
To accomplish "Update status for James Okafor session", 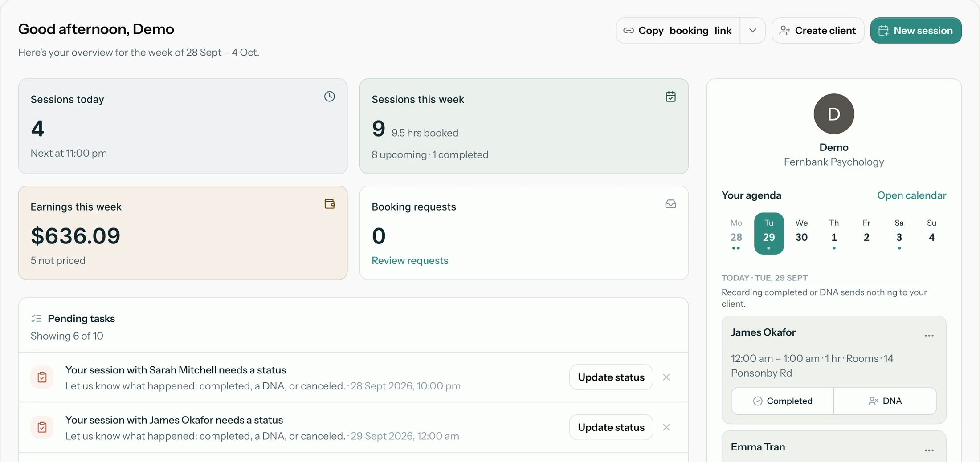I will [611, 427].
